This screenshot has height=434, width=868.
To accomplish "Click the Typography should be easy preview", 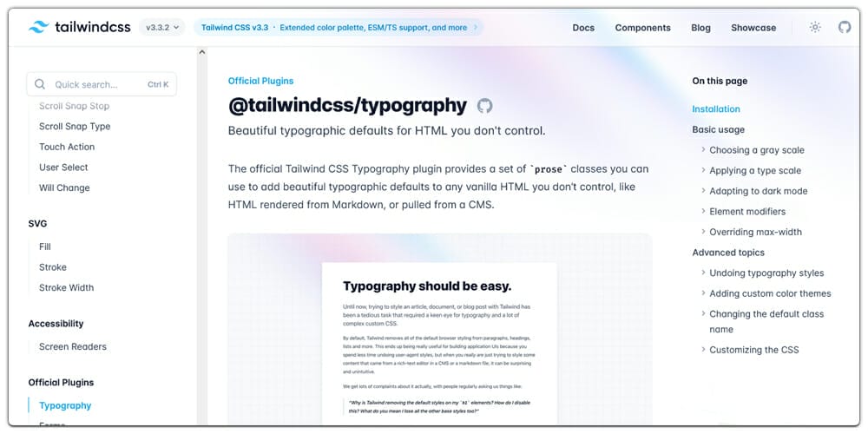I will (439, 344).
